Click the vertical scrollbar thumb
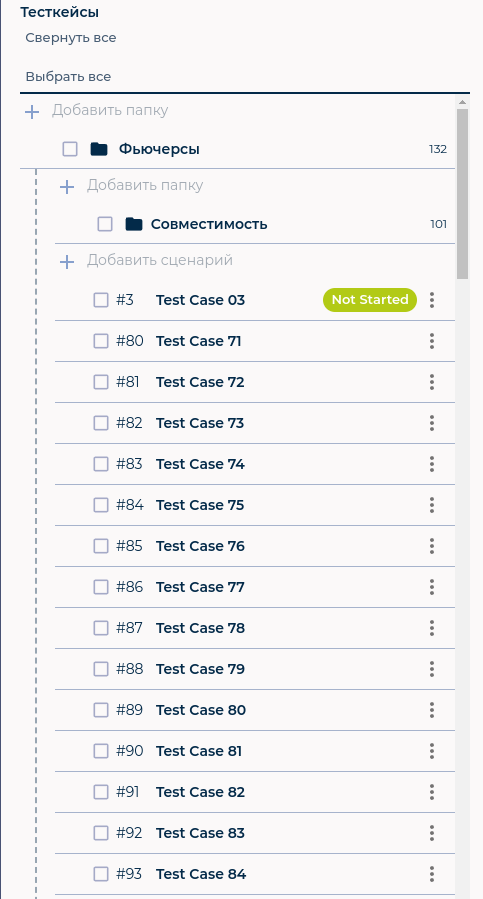This screenshot has width=483, height=899. (x=462, y=194)
